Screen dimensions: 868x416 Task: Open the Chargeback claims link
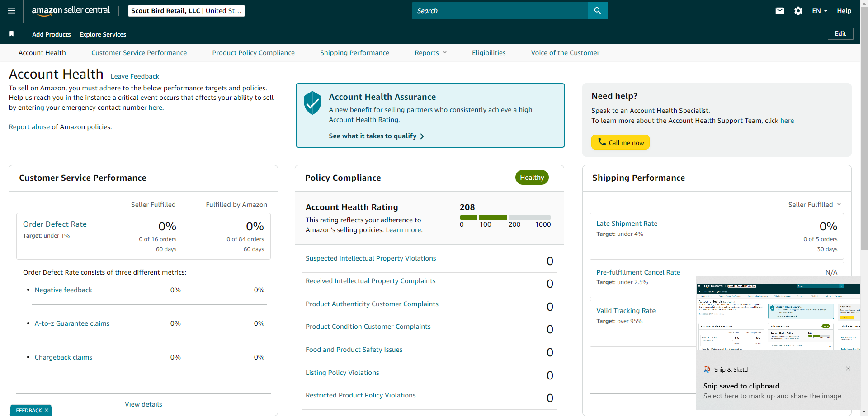pyautogui.click(x=63, y=357)
